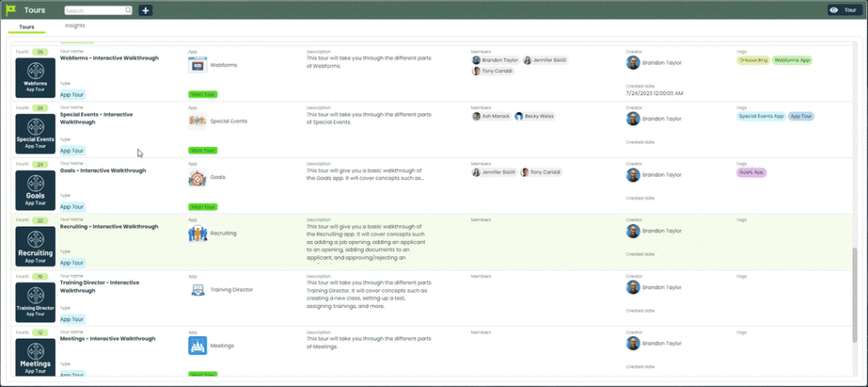Click Brandon Taylor creator avatar in Webforms row
The height and width of the screenshot is (387, 868).
click(632, 63)
